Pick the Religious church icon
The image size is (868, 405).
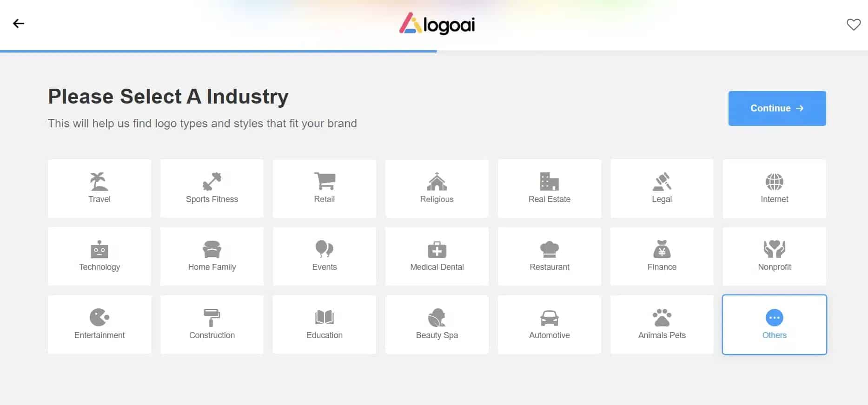(x=437, y=182)
